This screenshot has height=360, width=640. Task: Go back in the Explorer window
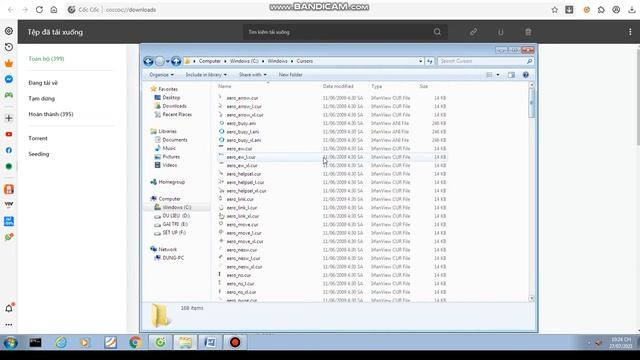(149, 61)
